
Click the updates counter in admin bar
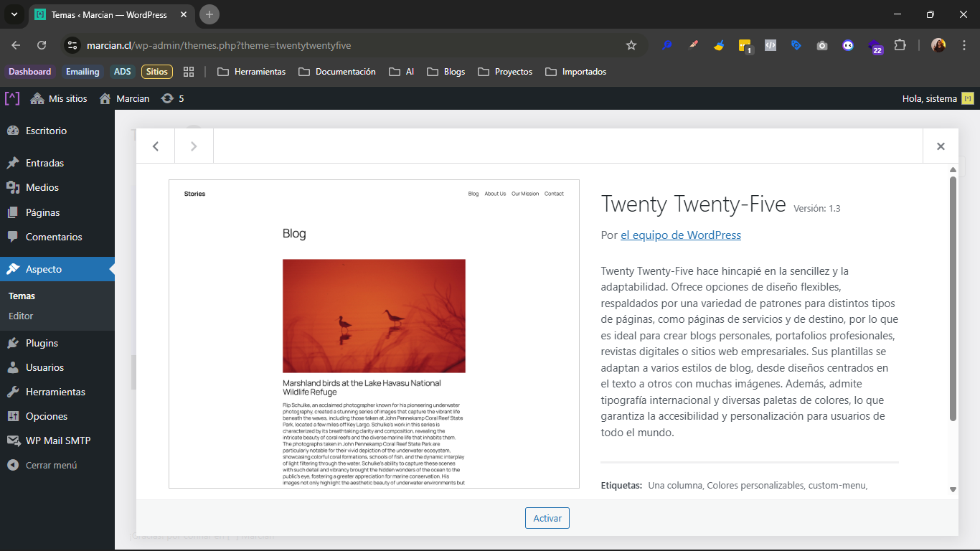coord(173,98)
